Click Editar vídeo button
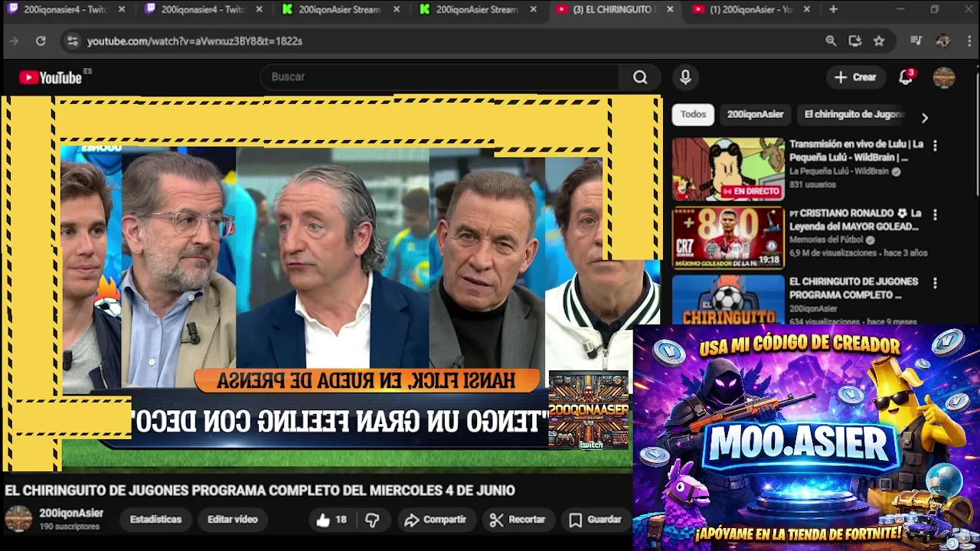The height and width of the screenshot is (551, 980). 233,520
